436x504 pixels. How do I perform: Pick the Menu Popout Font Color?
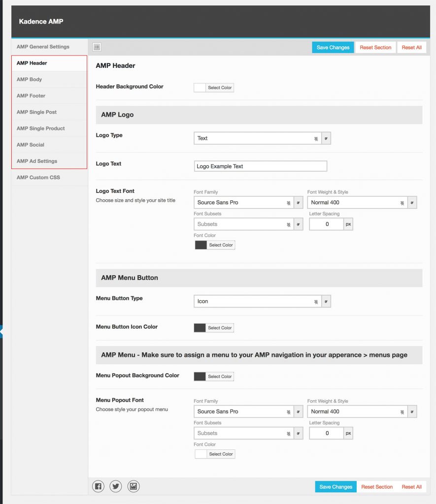(x=215, y=454)
